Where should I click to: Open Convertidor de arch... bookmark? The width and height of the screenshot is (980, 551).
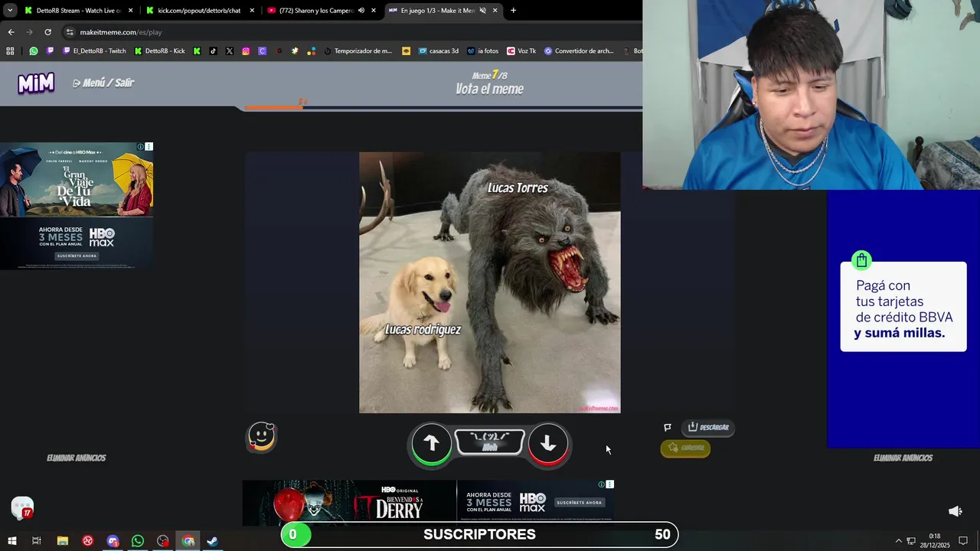pos(579,51)
